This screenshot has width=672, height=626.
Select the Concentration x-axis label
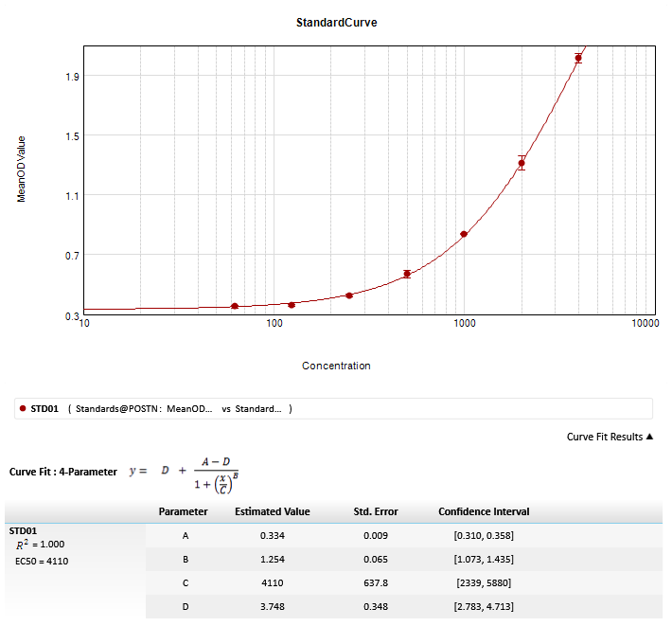(336, 366)
